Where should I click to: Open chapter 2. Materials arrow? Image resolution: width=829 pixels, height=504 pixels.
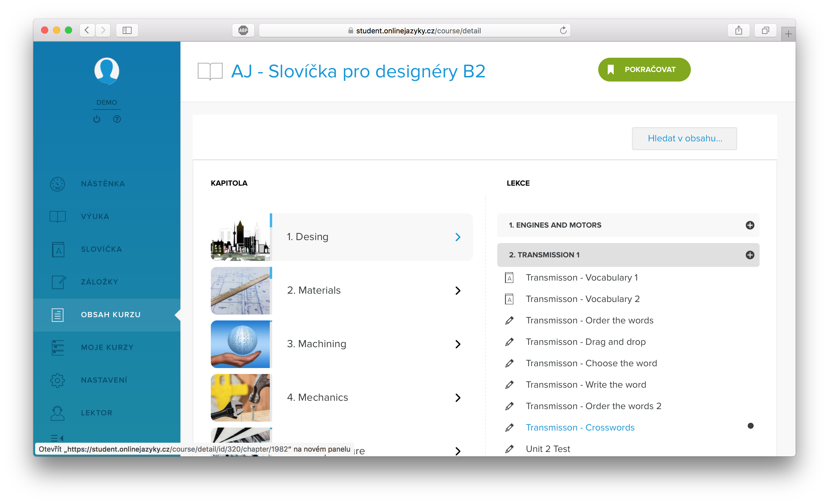tap(458, 290)
